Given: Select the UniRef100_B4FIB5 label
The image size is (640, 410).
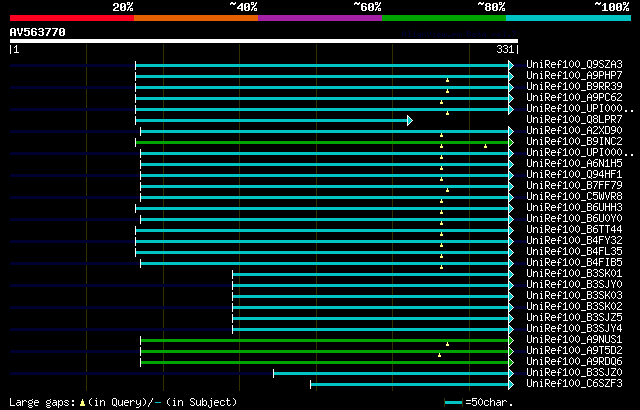Looking at the screenshot, I should (574, 263).
